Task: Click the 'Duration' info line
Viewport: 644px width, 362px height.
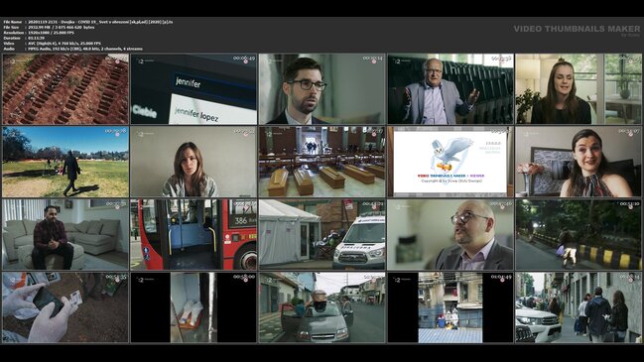Action: click(x=24, y=38)
